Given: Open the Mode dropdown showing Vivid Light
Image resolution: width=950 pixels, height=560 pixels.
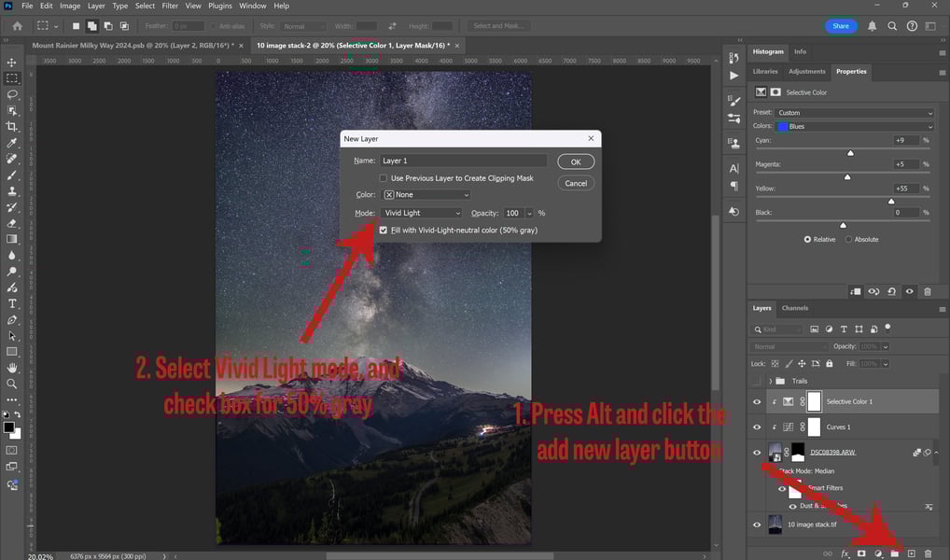Looking at the screenshot, I should tap(422, 214).
